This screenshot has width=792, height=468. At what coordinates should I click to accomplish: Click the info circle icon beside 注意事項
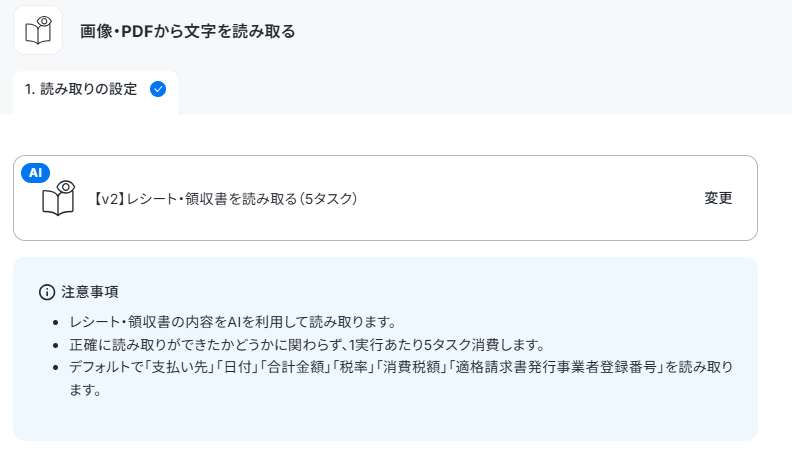pyautogui.click(x=47, y=292)
